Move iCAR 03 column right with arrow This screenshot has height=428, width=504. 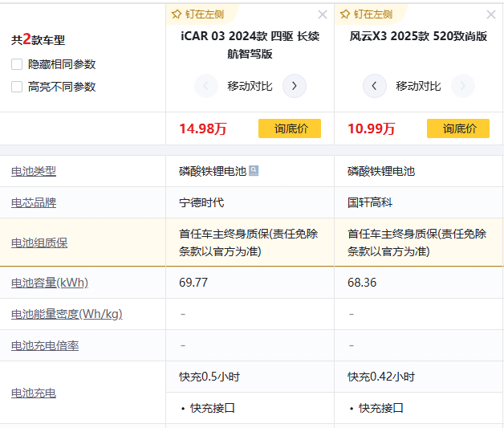coord(294,86)
